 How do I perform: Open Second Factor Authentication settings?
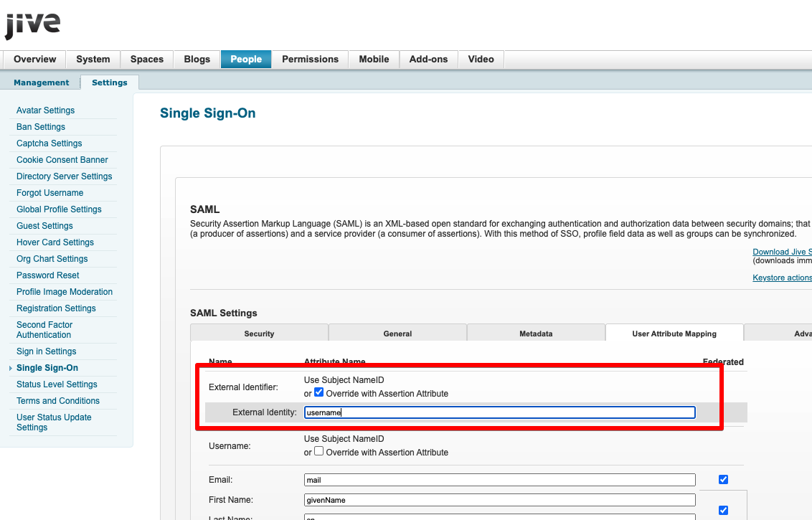coord(44,331)
